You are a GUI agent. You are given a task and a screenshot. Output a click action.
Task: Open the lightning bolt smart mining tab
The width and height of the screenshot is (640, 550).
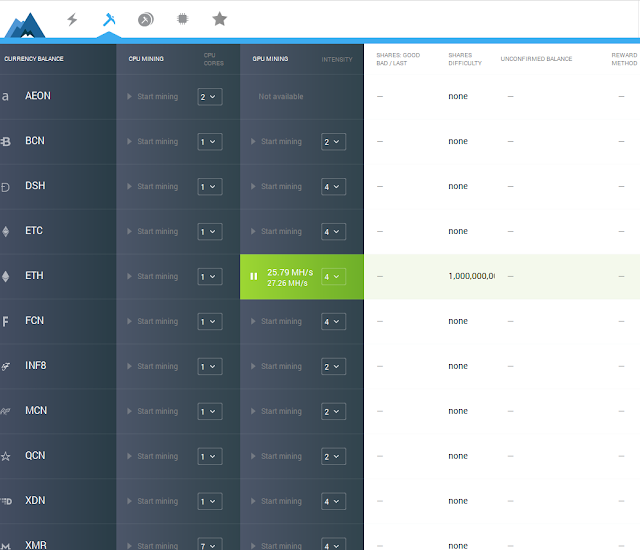pos(72,19)
